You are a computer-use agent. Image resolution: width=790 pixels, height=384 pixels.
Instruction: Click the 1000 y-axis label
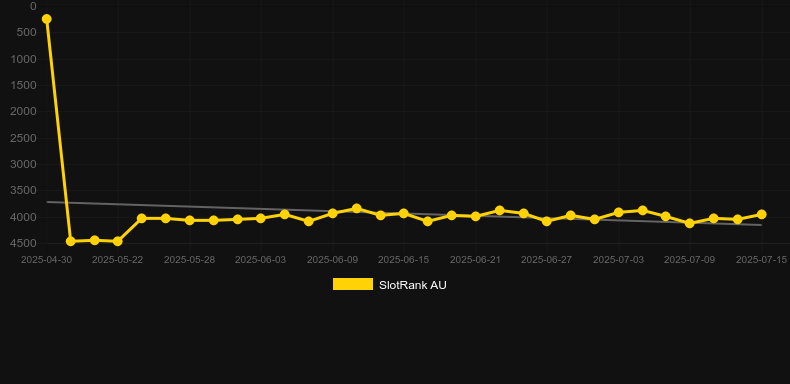click(24, 59)
